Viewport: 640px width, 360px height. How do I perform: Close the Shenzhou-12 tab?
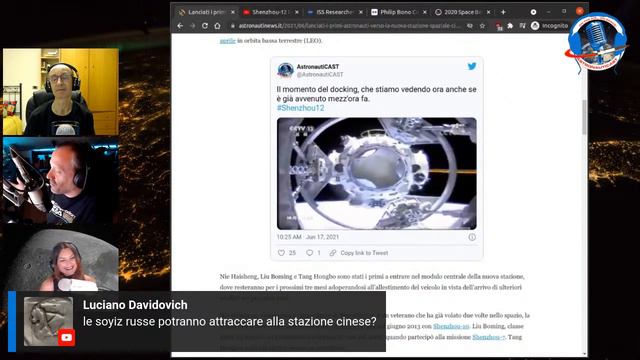[x=297, y=12]
